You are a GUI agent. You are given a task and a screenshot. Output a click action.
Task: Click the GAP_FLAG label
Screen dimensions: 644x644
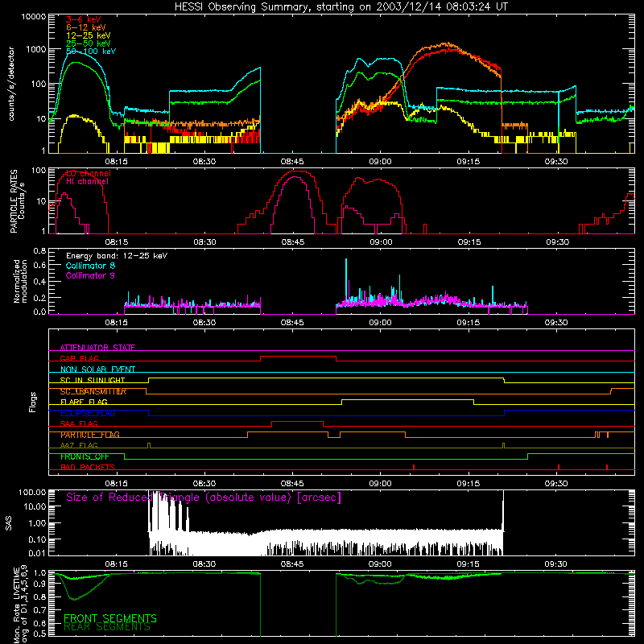pyautogui.click(x=79, y=358)
